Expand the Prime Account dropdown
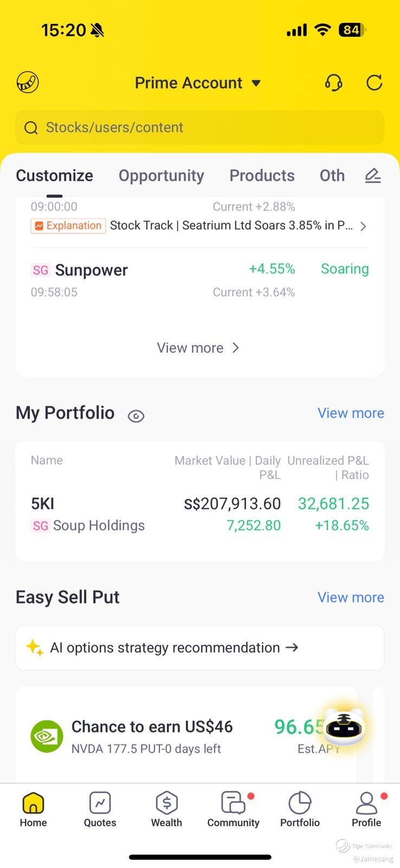400x868 pixels. click(198, 83)
